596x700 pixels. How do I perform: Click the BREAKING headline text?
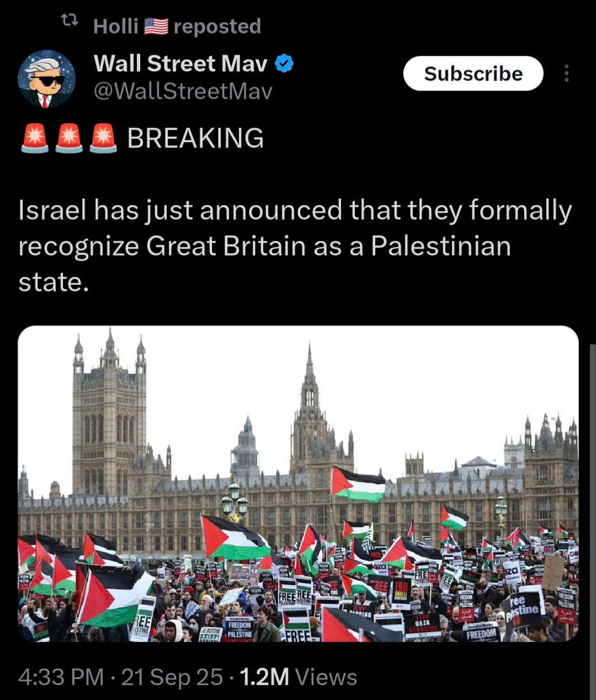click(x=195, y=138)
